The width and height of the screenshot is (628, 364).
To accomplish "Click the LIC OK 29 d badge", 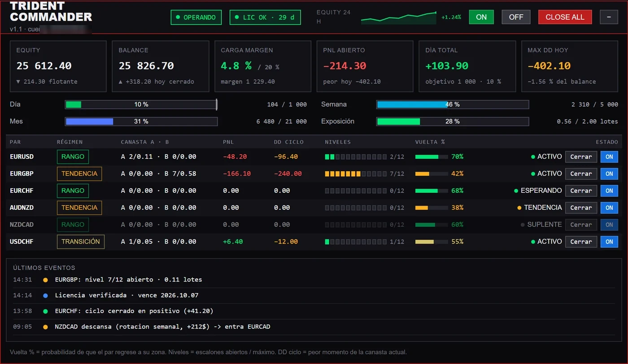I will pos(265,17).
